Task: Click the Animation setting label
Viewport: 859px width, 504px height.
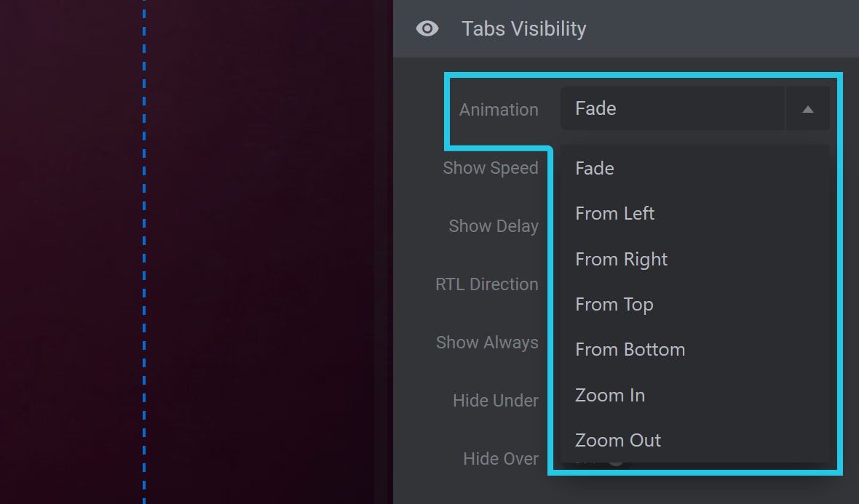Action: tap(499, 109)
